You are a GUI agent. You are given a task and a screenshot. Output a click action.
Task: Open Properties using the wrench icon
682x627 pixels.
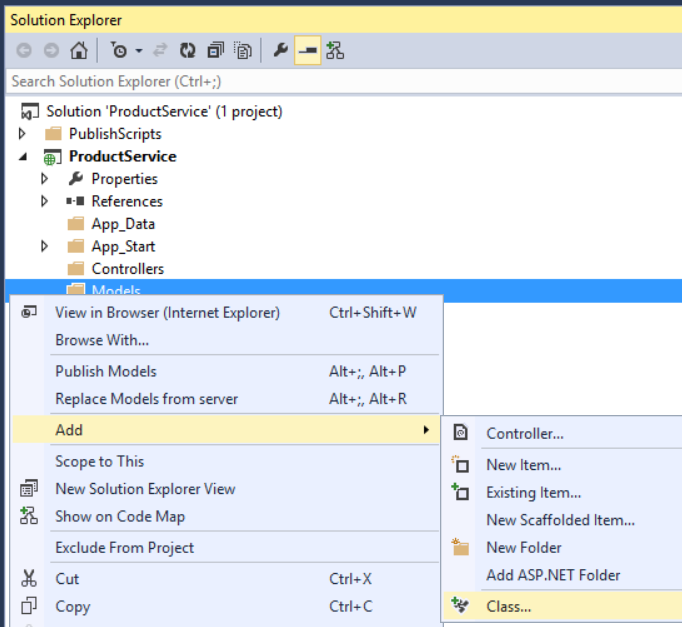tap(281, 51)
